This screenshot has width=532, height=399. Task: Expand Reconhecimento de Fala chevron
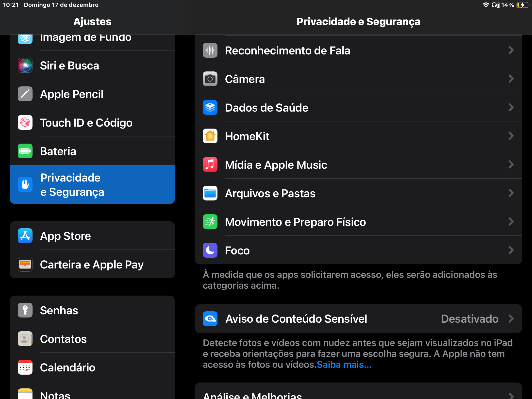click(511, 50)
